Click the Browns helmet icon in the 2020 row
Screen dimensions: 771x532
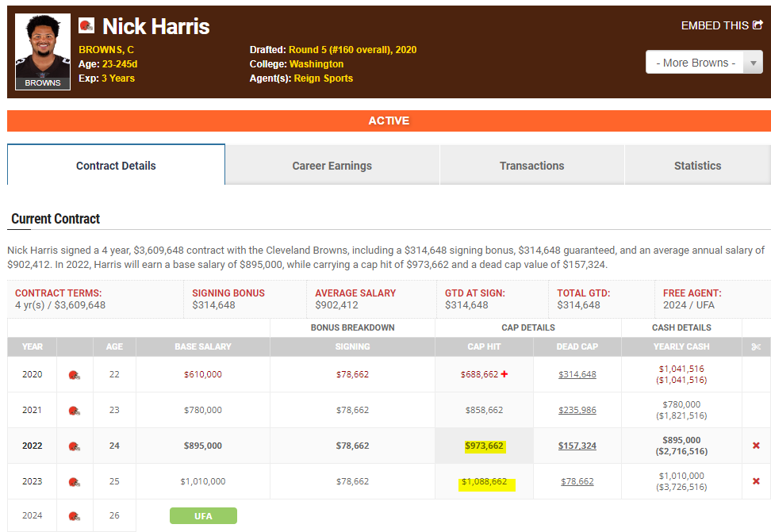click(75, 375)
